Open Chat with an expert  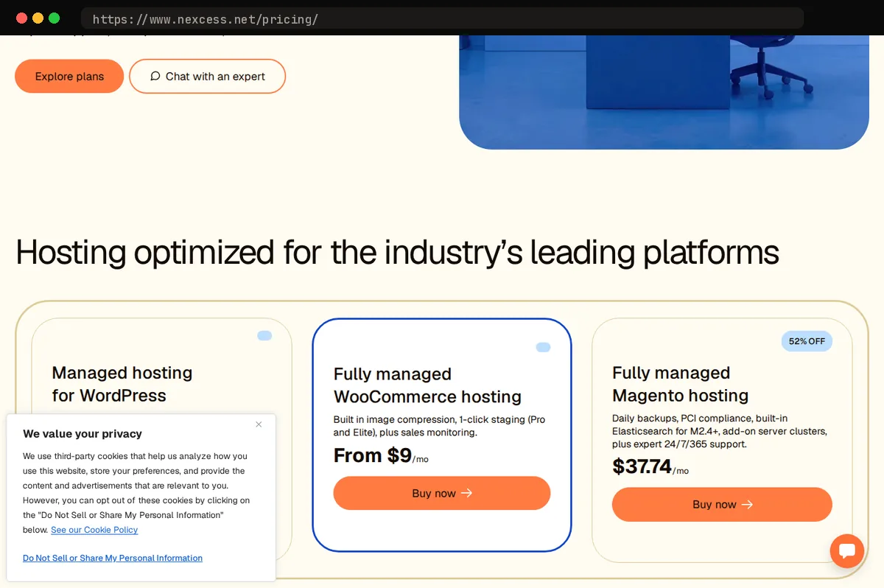click(207, 77)
